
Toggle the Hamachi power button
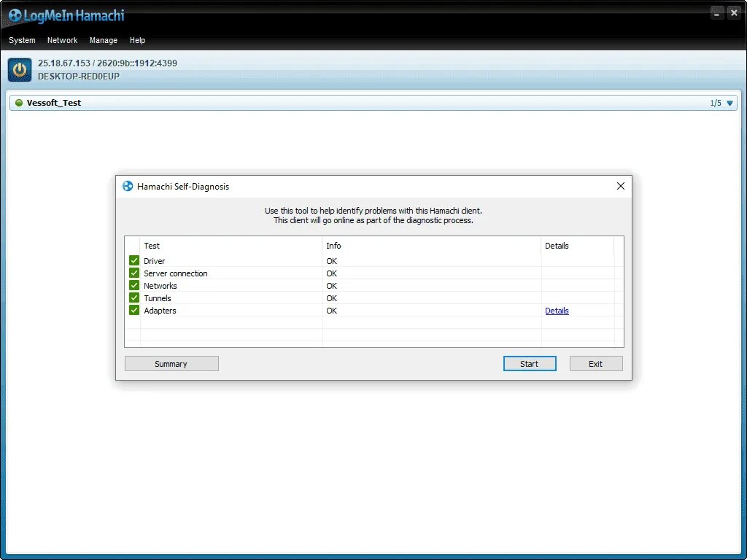[x=20, y=70]
